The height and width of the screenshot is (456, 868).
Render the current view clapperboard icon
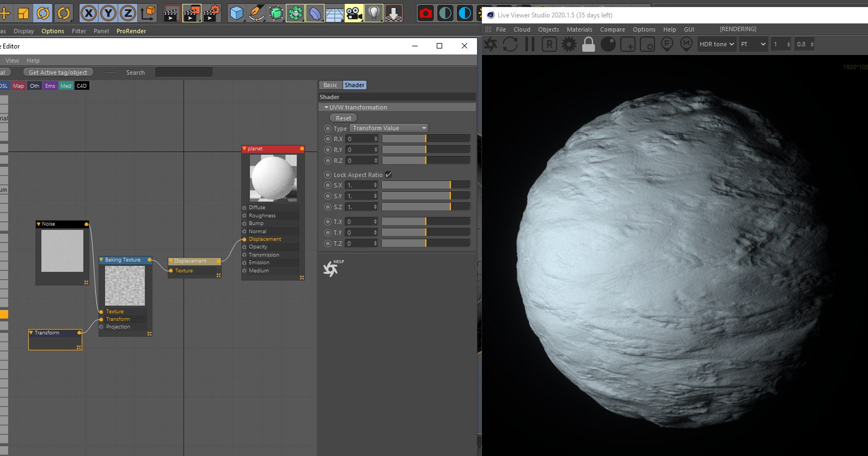[172, 13]
